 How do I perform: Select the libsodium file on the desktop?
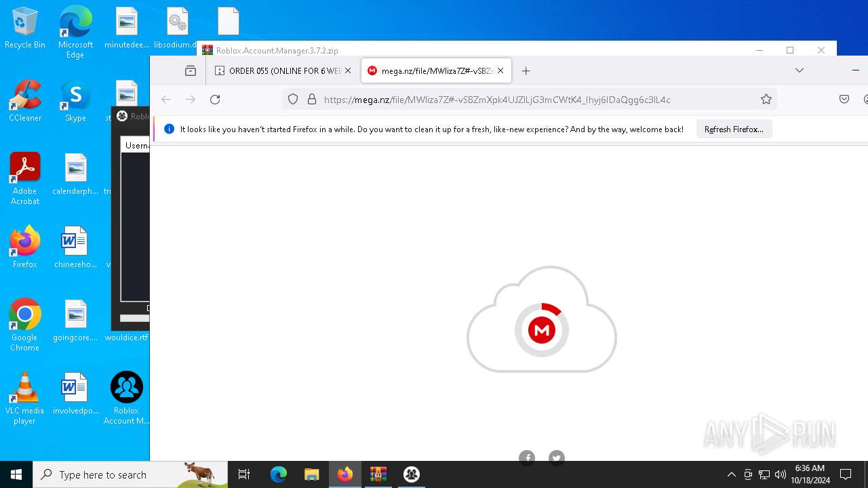176,28
